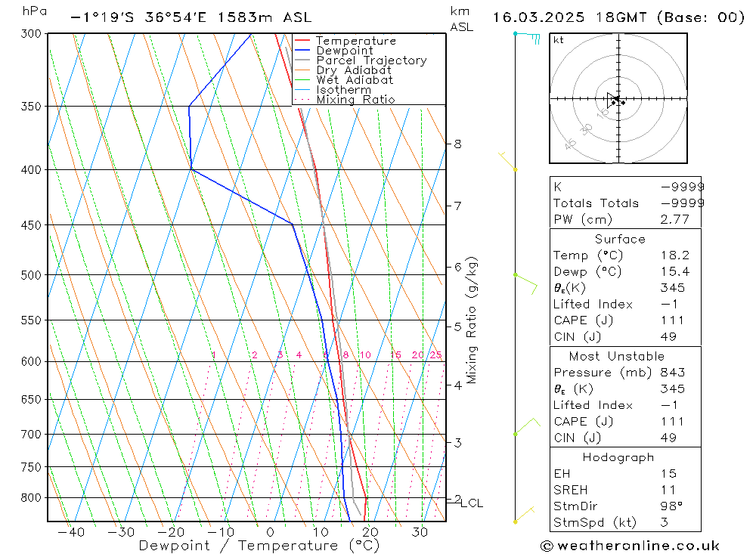Click the km ASL label above altitude axis

[461, 19]
